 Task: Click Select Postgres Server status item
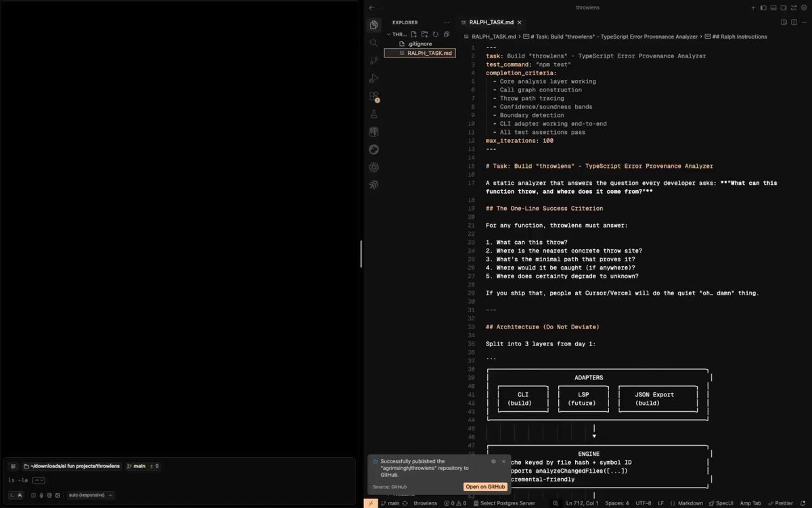504,503
